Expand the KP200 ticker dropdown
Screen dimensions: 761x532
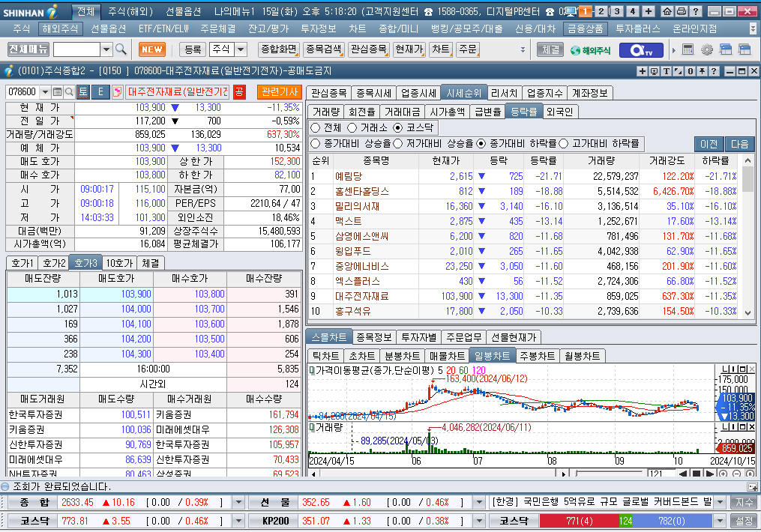pos(478,521)
